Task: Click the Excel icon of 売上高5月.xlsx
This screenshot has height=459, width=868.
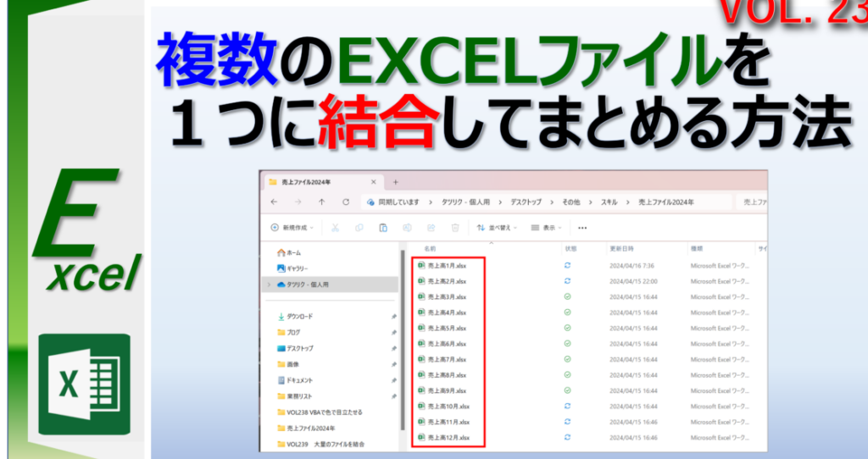Action: pyautogui.click(x=422, y=328)
